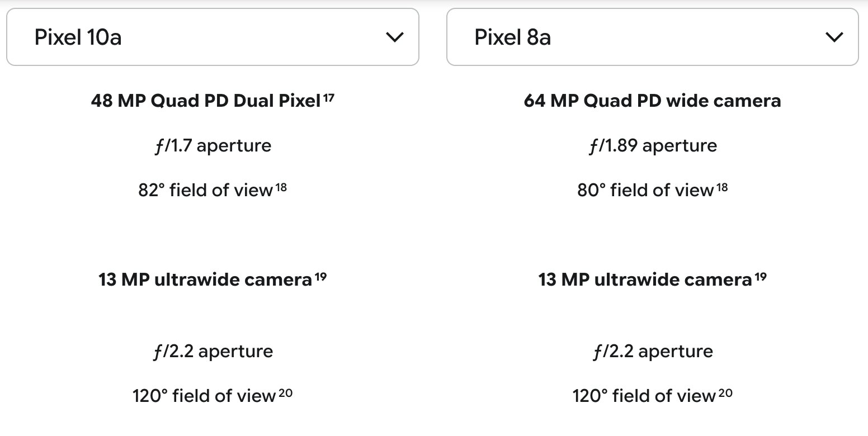The image size is (868, 436).
Task: Open footnote 18 beside 80° field of view
Action: tap(722, 187)
